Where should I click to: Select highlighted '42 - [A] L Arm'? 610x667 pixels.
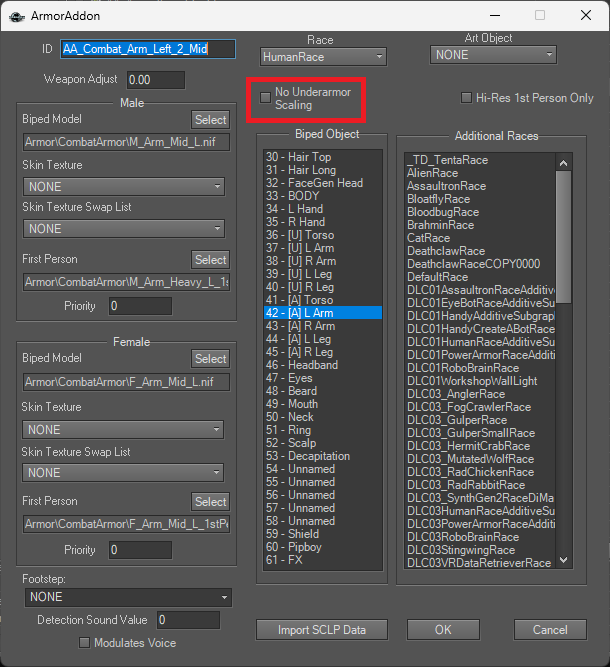pos(323,313)
